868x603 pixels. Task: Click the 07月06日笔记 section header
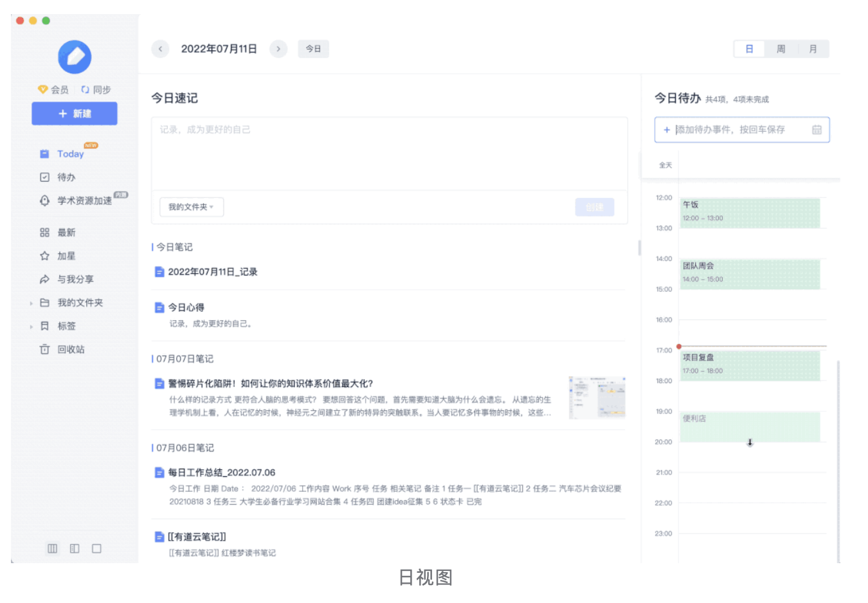[x=185, y=447]
